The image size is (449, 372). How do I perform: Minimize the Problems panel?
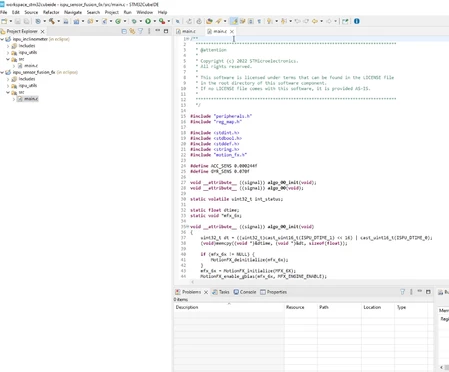pyautogui.click(x=420, y=292)
